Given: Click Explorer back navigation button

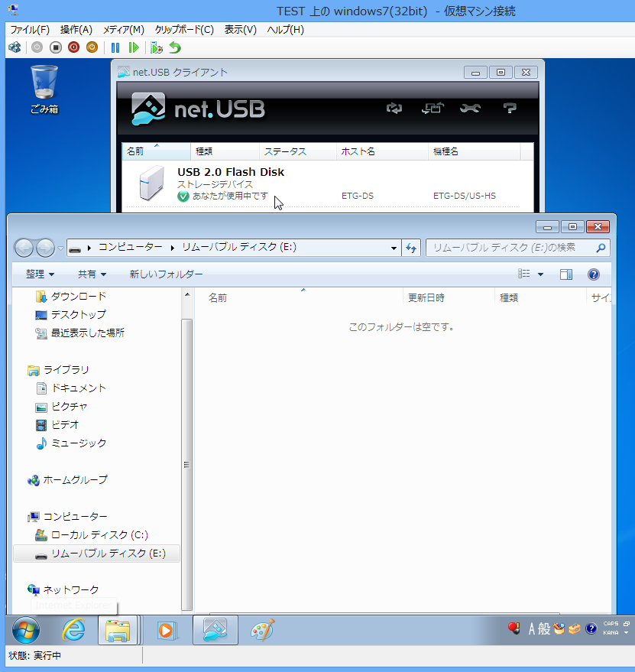Looking at the screenshot, I should [x=24, y=248].
